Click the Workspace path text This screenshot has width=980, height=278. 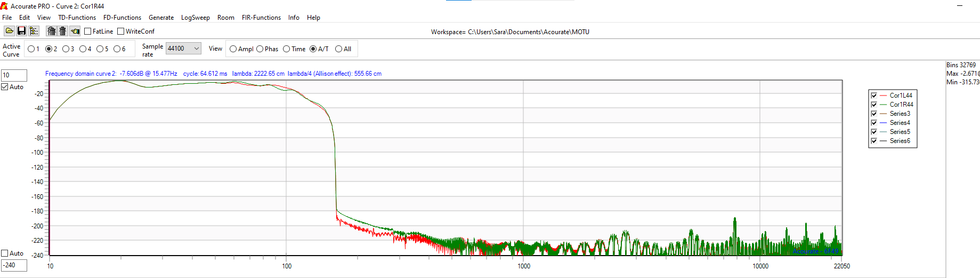click(x=510, y=32)
